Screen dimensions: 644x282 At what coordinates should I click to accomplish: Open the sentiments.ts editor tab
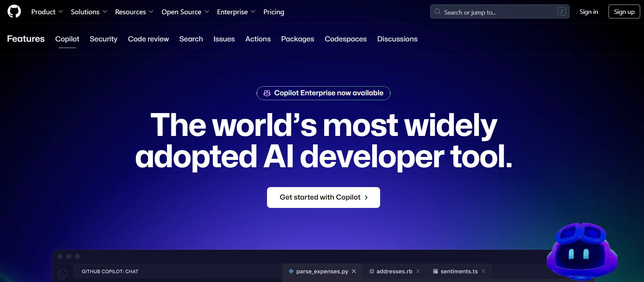coord(459,271)
